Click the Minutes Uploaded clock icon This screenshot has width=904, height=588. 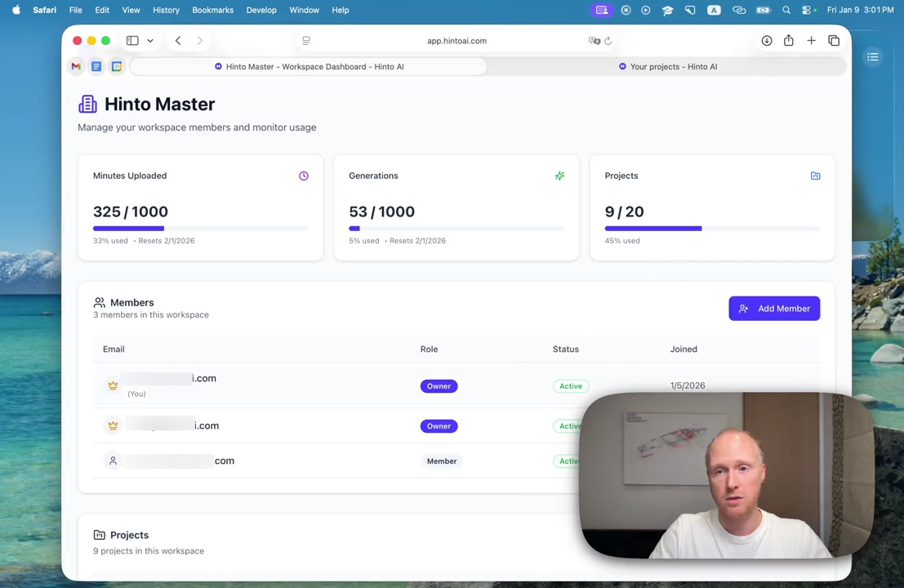(x=304, y=176)
